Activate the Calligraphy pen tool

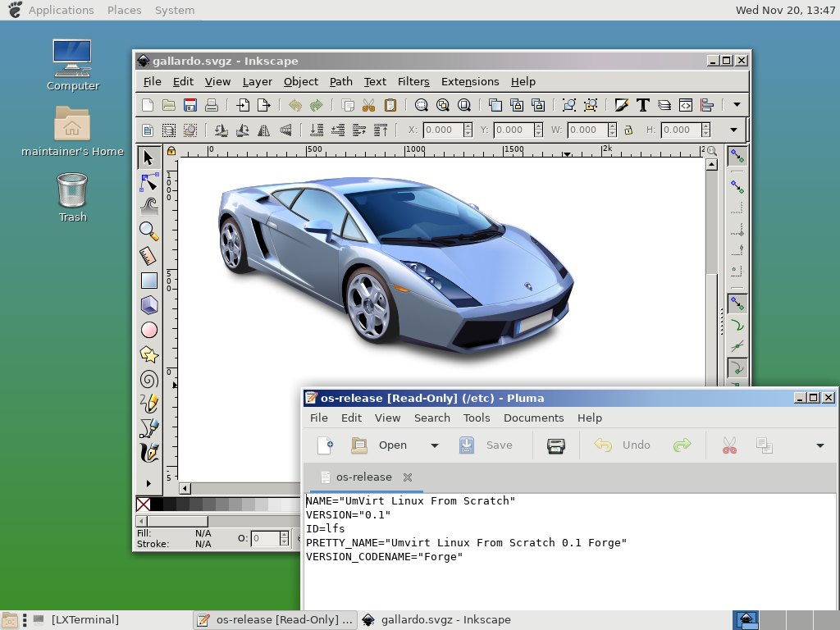[x=148, y=452]
